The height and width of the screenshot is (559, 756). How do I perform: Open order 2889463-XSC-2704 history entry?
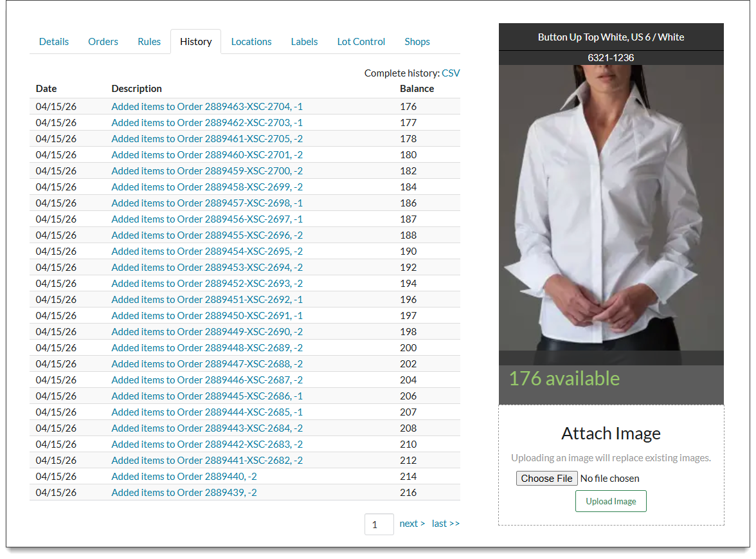(x=206, y=107)
